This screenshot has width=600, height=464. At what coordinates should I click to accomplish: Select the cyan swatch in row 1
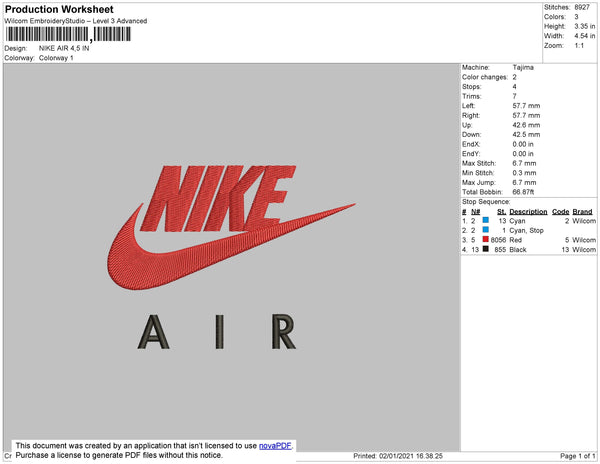click(x=486, y=220)
